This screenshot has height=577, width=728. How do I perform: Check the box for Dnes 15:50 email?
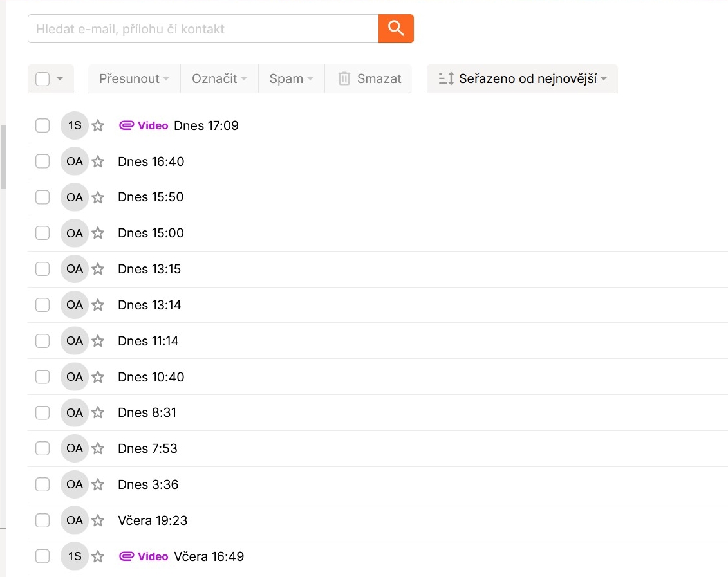42,197
